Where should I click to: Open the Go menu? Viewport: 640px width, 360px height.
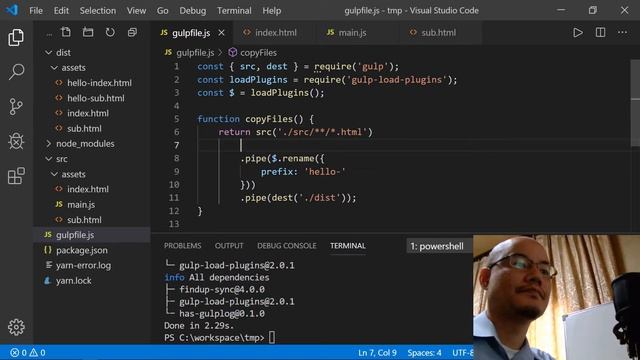click(162, 11)
